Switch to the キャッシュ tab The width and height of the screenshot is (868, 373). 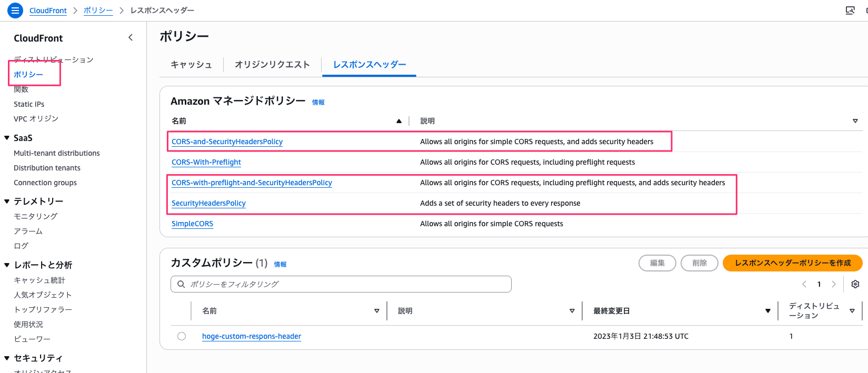(x=191, y=65)
